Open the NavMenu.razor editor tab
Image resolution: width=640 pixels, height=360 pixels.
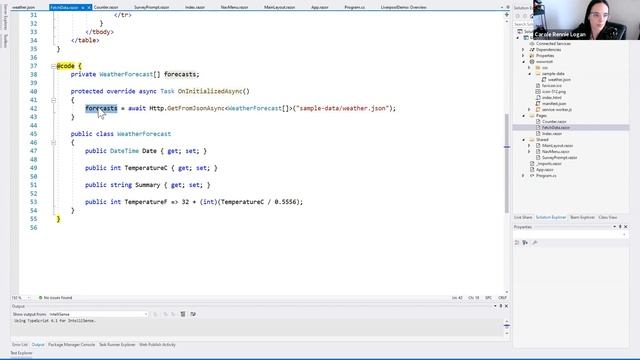(x=234, y=7)
